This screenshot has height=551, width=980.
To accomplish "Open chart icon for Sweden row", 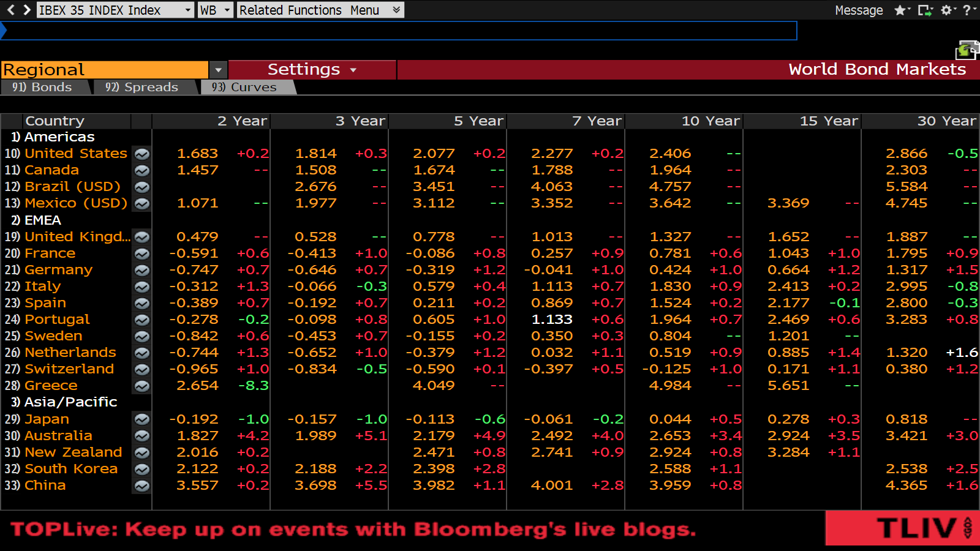I will 141,336.
